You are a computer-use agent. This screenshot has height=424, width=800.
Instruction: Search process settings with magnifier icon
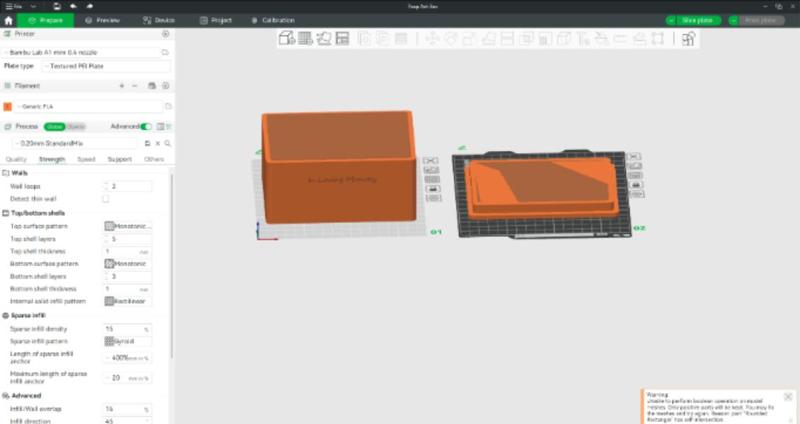[168, 144]
